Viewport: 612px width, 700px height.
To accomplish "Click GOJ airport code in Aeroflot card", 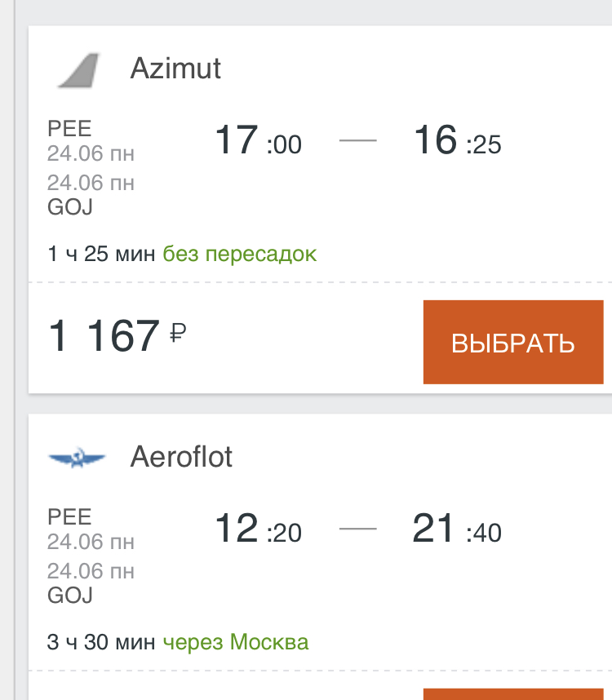I will [69, 596].
